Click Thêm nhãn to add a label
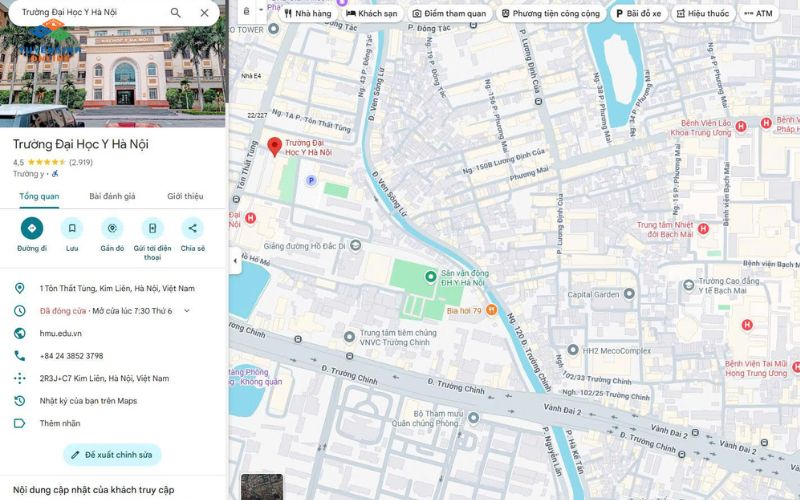Viewport: 800px width, 500px height. (60, 423)
